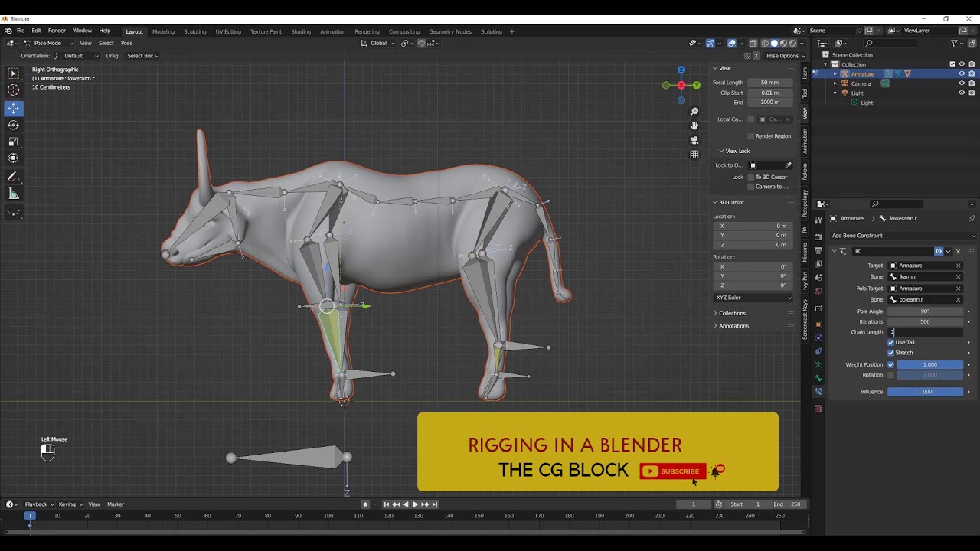The width and height of the screenshot is (980, 551).
Task: Open the Select Box drag dropdown
Action: coord(143,56)
